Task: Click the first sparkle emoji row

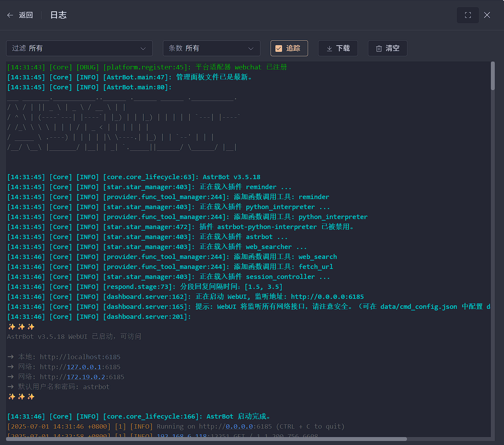Action: (21, 327)
